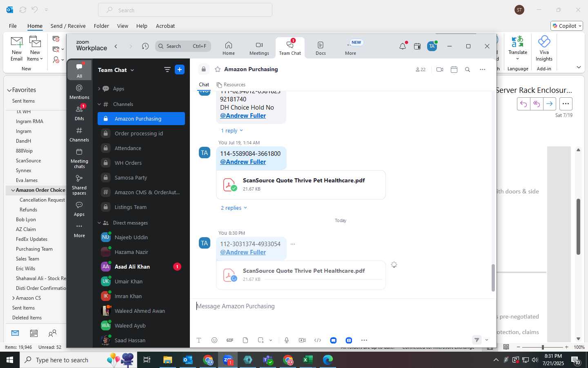Open Outlook Send / Receive tab
The width and height of the screenshot is (588, 368).
pos(68,26)
